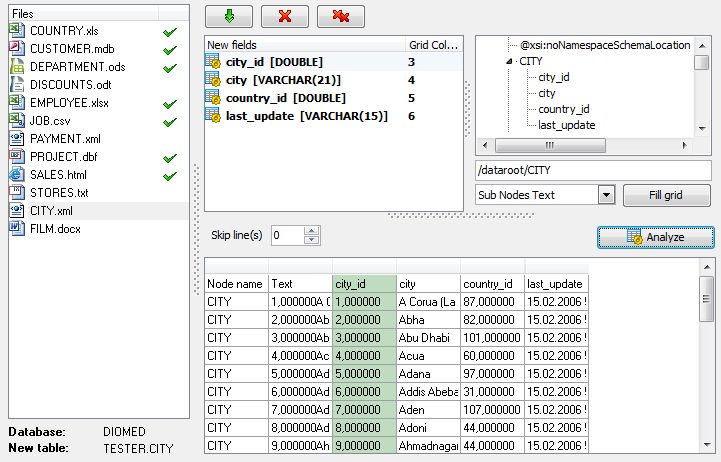721x462 pixels.
Task: Click the /dataroot/CITY path input field
Action: [x=592, y=171]
